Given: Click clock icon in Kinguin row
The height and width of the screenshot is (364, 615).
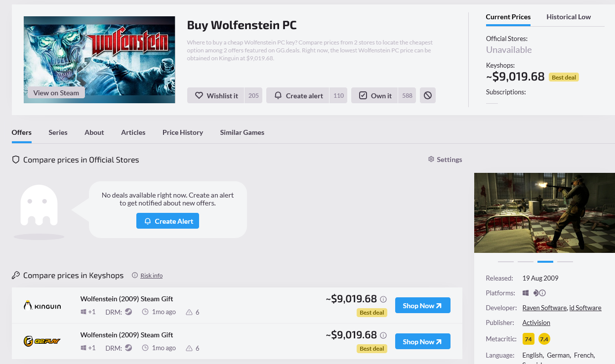Looking at the screenshot, I should [x=145, y=312].
